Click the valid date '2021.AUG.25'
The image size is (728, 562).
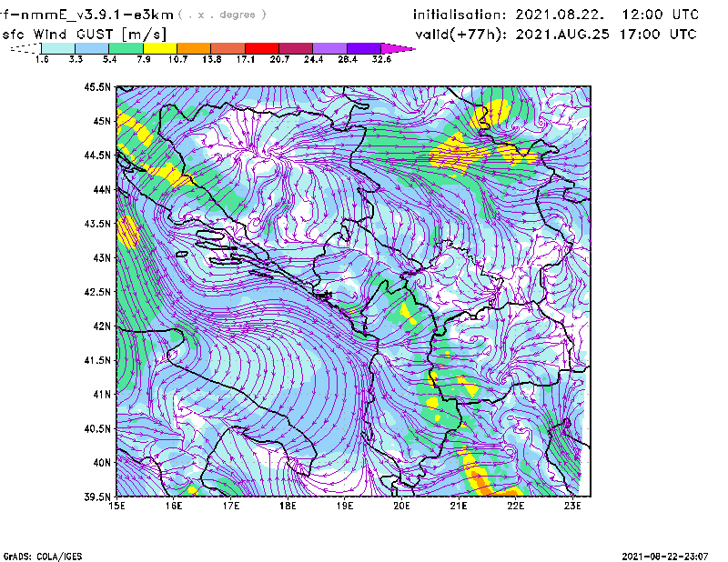(562, 35)
